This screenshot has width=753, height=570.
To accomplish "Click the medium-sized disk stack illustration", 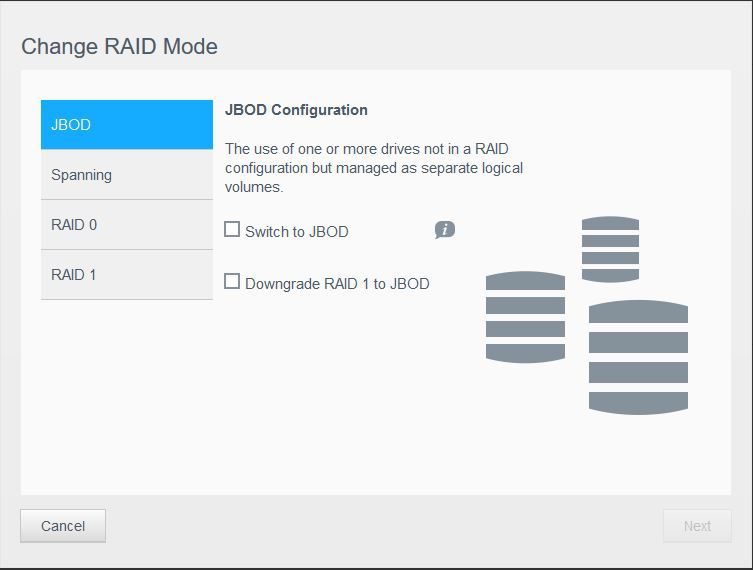I will [525, 316].
